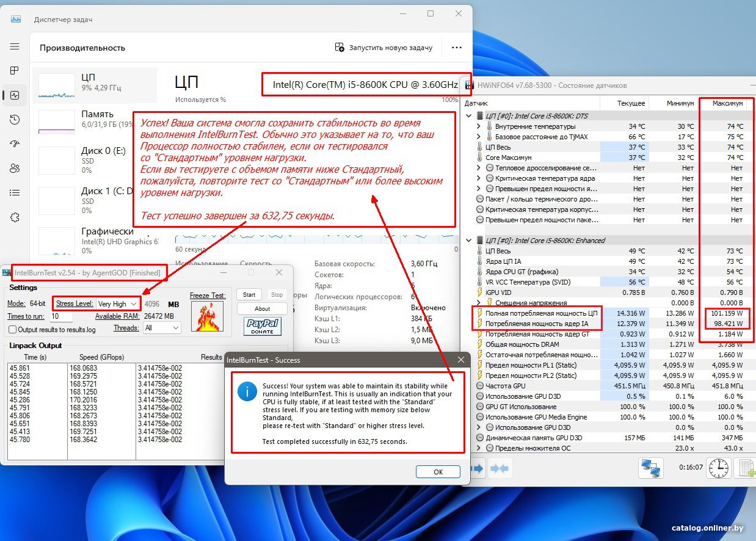Open the Task Manager hamburger navigation menu
Viewport: 756px width, 541px height.
(x=15, y=47)
